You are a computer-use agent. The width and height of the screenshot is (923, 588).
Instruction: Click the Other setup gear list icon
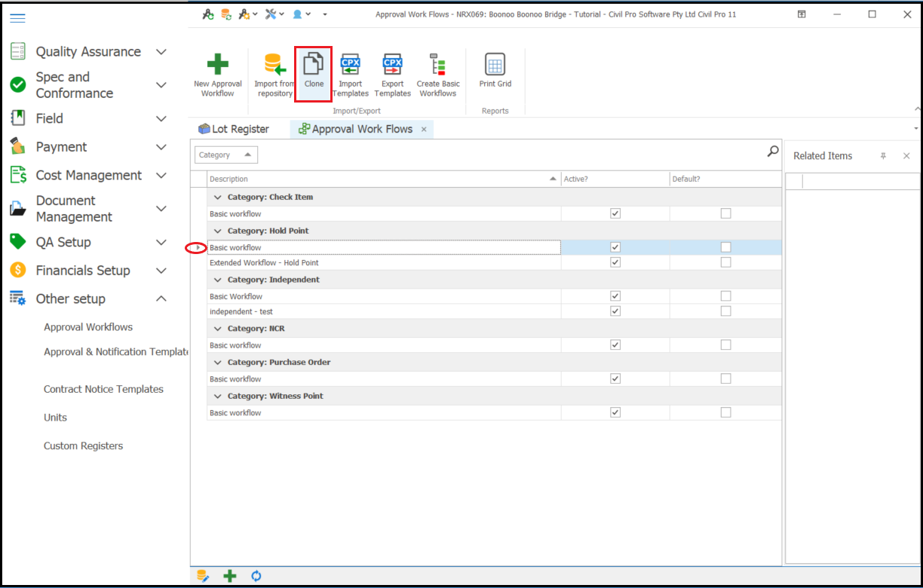[18, 299]
